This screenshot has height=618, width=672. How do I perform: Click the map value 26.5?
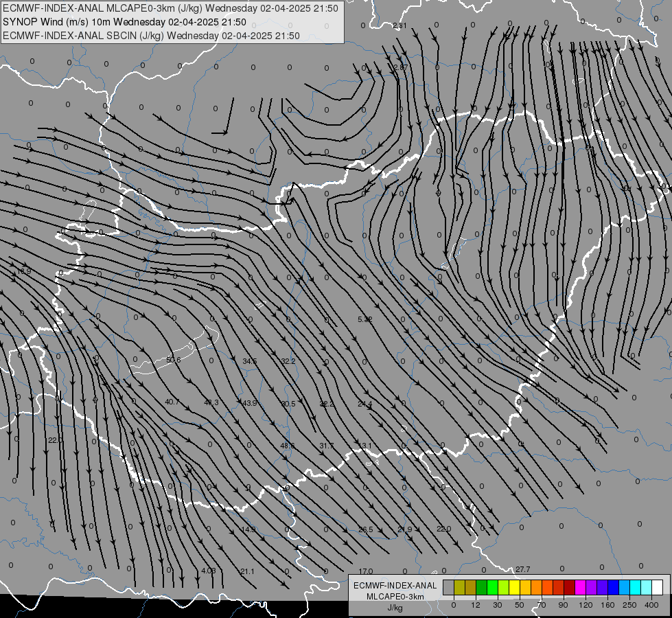click(366, 529)
